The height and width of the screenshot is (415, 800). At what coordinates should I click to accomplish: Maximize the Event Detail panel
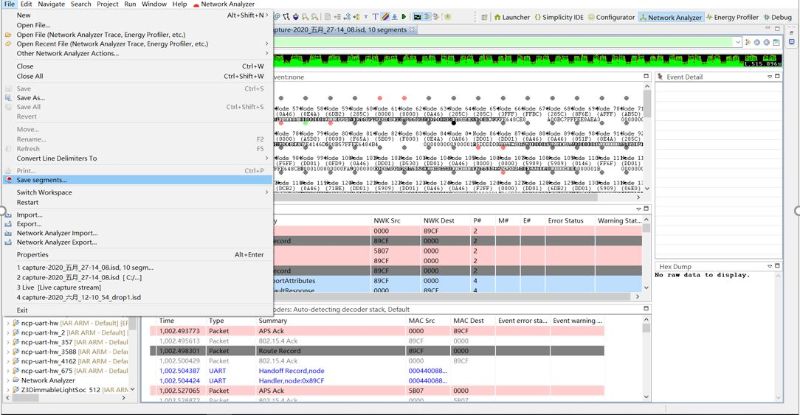pos(778,77)
